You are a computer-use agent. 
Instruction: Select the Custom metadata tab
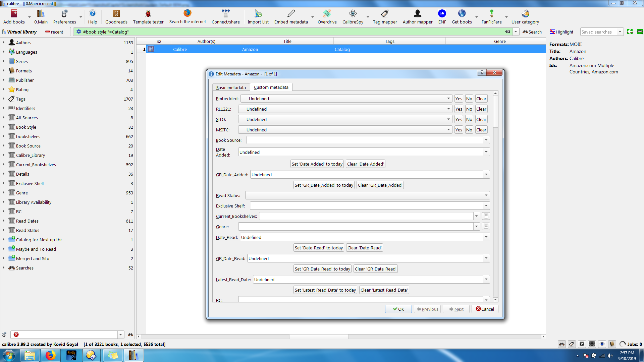coord(271,87)
